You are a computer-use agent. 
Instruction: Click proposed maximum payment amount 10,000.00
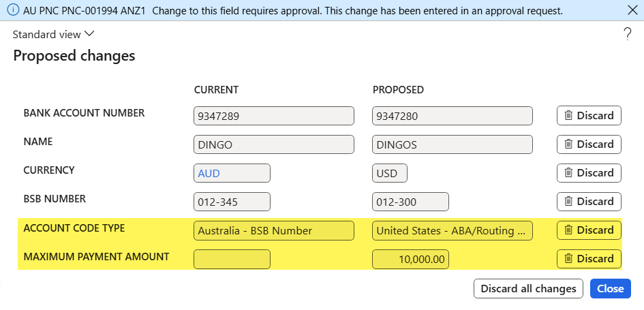pyautogui.click(x=410, y=259)
